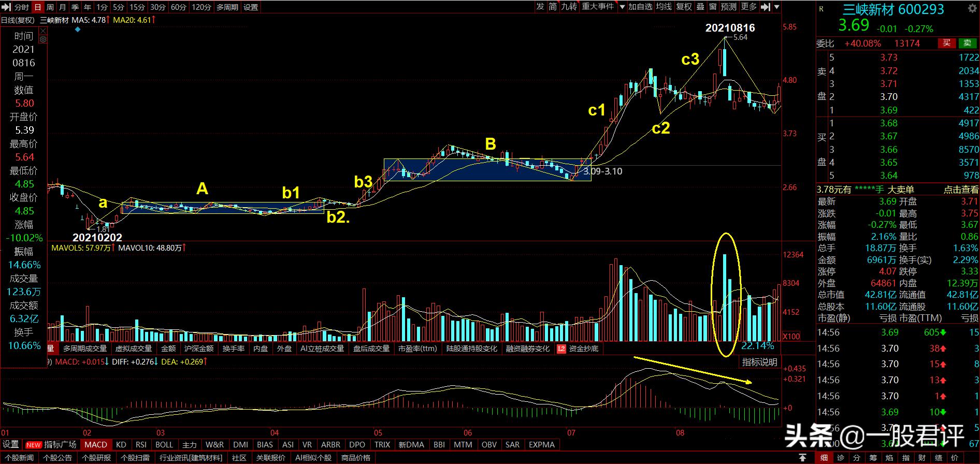Open the 分 tab icon at bottom right
The image size is (980, 464).
coord(857,458)
